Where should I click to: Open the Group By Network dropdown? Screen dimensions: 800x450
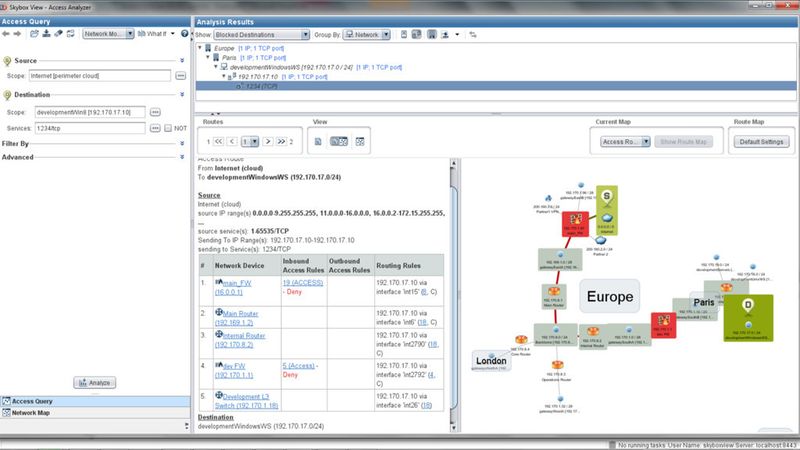[x=367, y=35]
